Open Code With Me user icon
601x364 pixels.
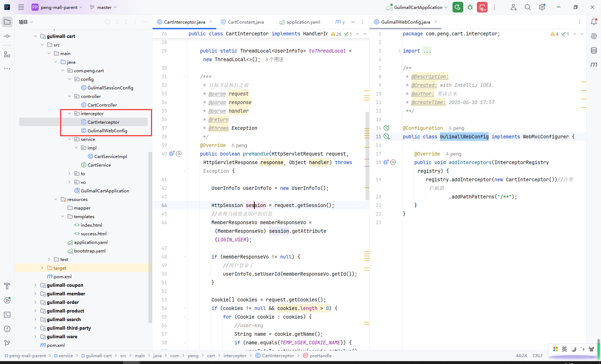pos(514,7)
